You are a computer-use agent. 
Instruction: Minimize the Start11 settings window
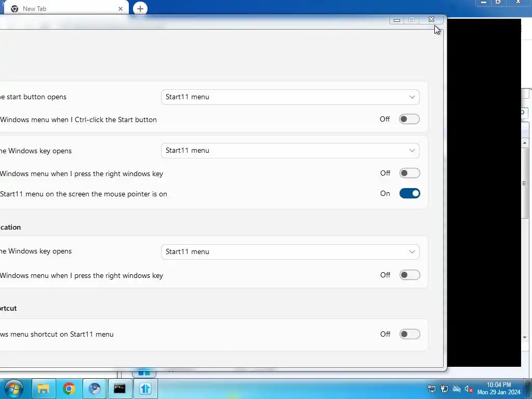tap(396, 20)
